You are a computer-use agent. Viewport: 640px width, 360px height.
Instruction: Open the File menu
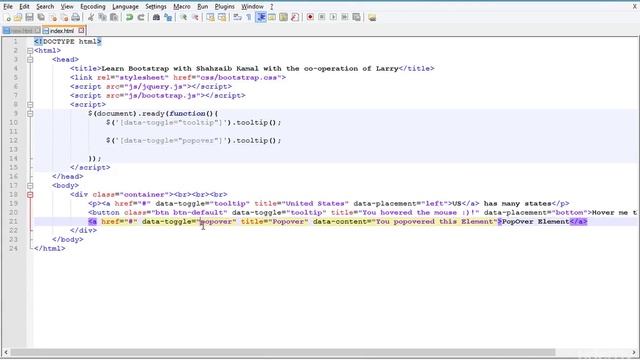point(8,7)
